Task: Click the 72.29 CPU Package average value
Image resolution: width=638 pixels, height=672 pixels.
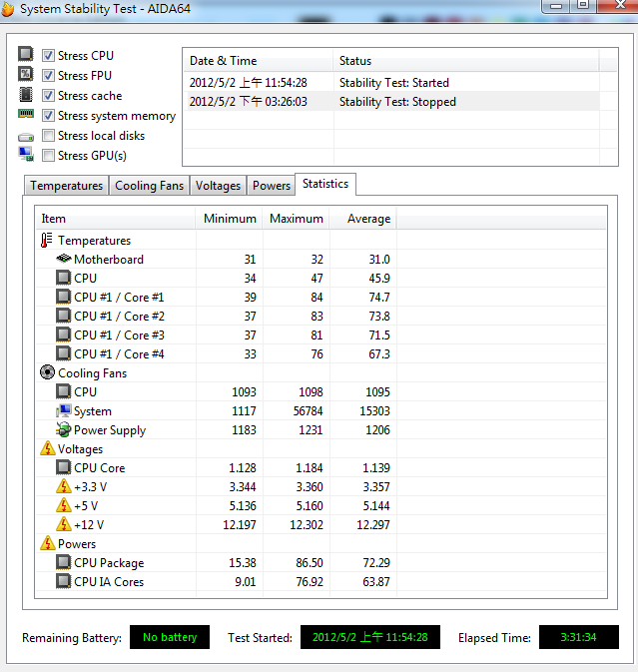Action: [376, 562]
